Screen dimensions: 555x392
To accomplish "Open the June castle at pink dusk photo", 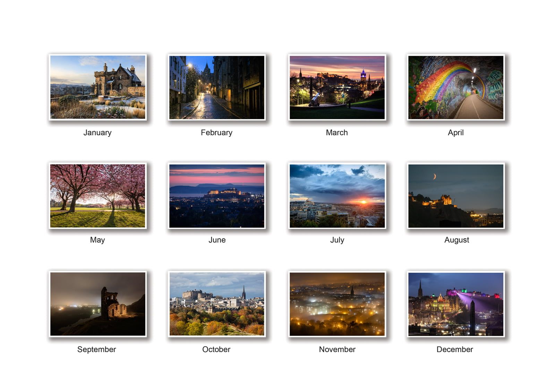I will pos(217,196).
